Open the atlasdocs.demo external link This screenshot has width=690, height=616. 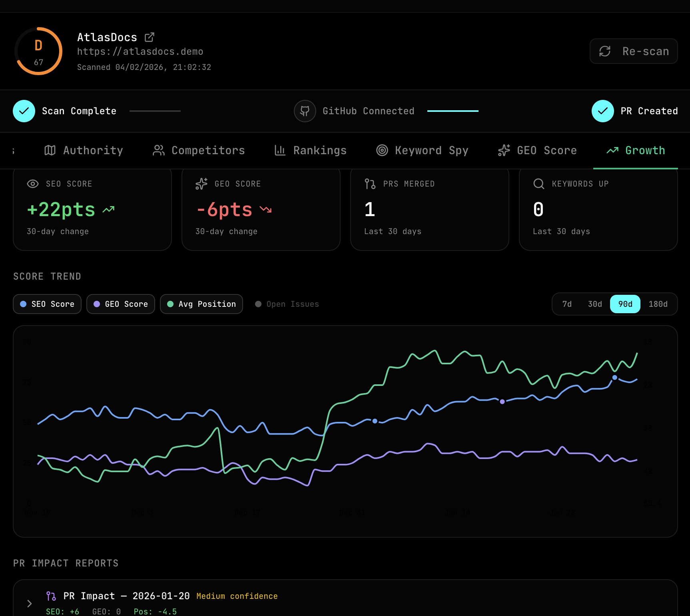click(149, 37)
